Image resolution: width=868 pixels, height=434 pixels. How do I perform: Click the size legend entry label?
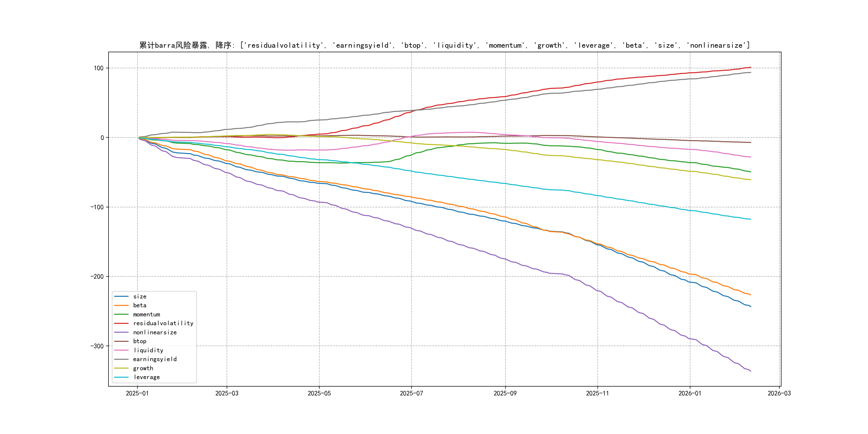click(x=140, y=297)
